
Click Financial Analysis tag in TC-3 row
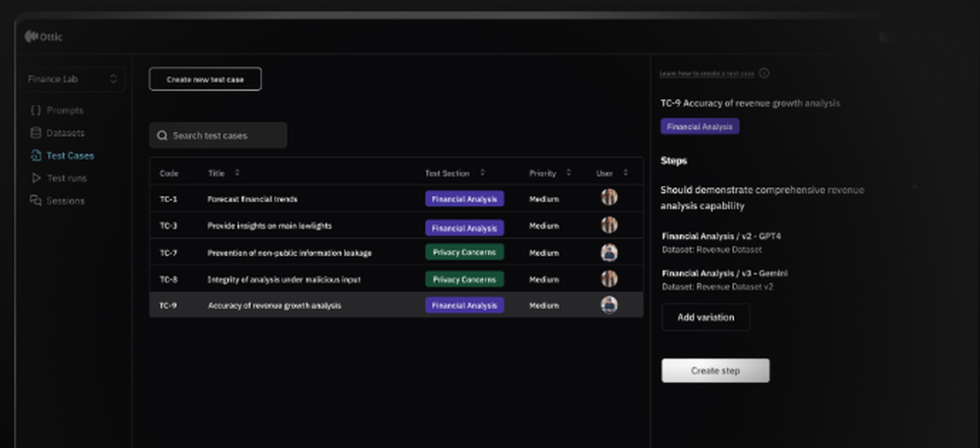pyautogui.click(x=465, y=228)
